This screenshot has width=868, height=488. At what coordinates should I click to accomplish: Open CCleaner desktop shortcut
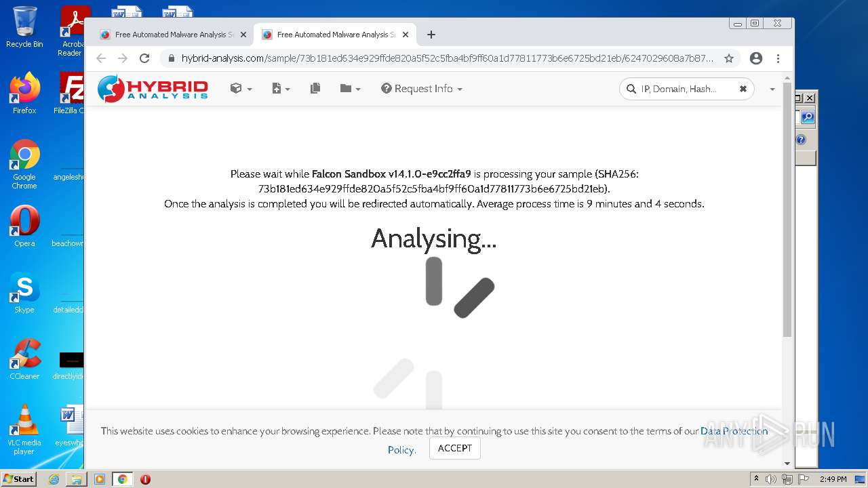coord(24,359)
